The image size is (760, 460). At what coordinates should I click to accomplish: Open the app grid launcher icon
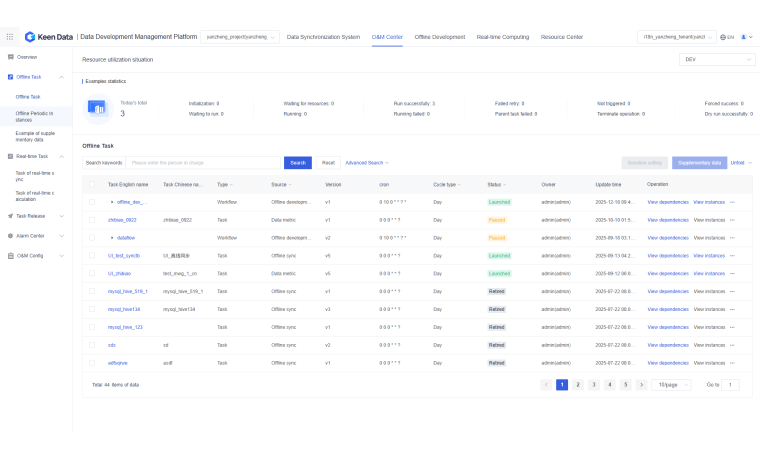10,37
